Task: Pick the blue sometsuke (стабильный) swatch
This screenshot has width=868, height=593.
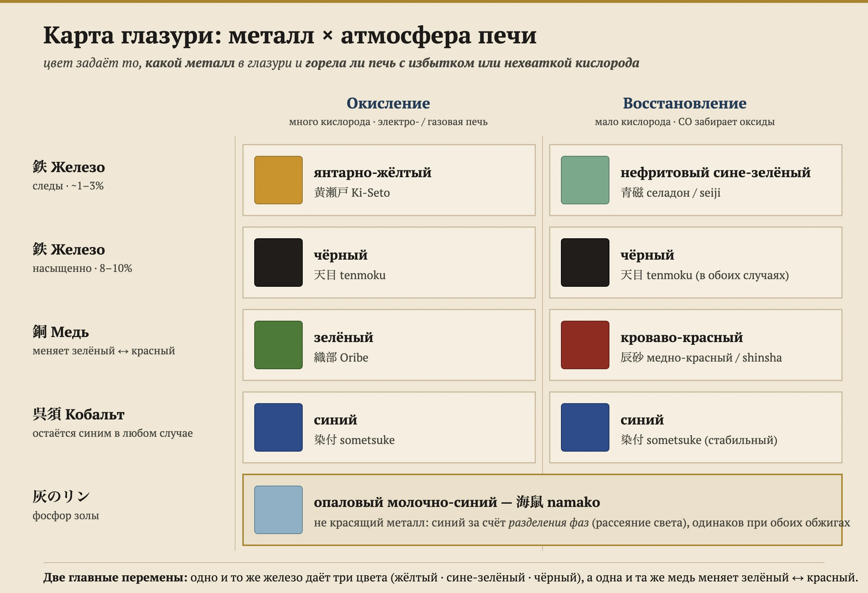Action: pos(585,427)
